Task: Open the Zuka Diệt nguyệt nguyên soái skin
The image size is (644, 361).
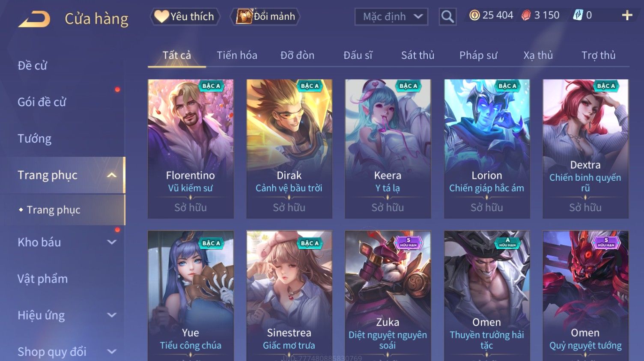Action: (x=388, y=295)
